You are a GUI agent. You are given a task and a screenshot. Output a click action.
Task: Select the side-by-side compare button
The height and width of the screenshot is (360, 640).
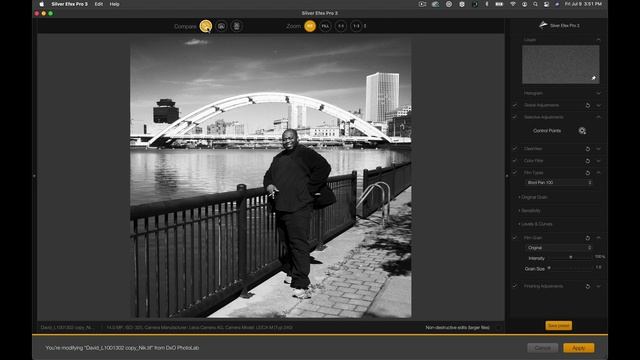(x=236, y=26)
